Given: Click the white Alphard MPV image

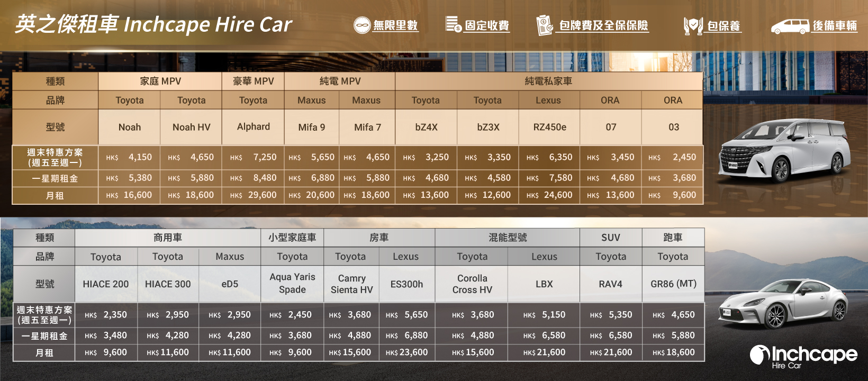Looking at the screenshot, I should click(784, 150).
